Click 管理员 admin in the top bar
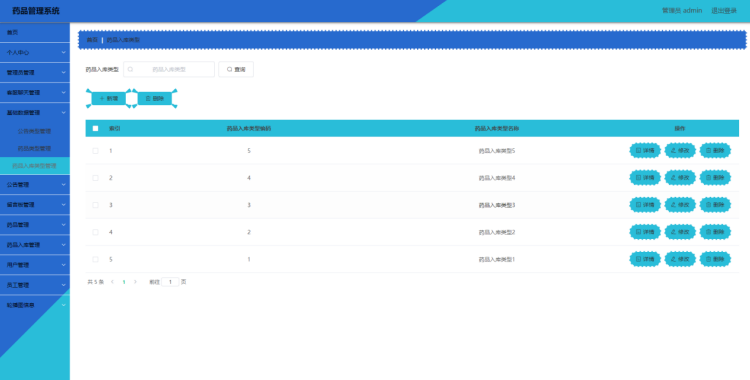The image size is (750, 380). [x=682, y=11]
